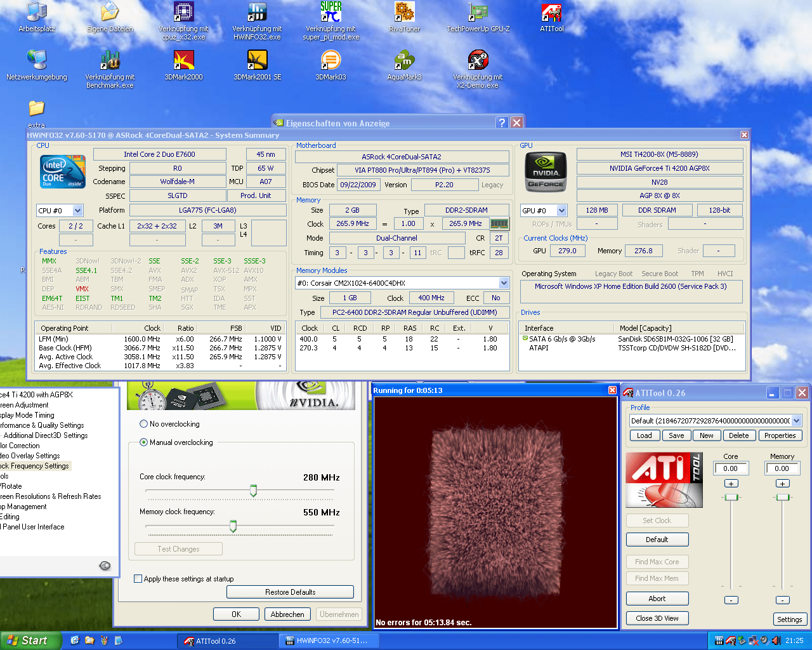The width and height of the screenshot is (812, 650).
Task: Open the 3DMark2001 SE desktop icon
Action: 257,61
